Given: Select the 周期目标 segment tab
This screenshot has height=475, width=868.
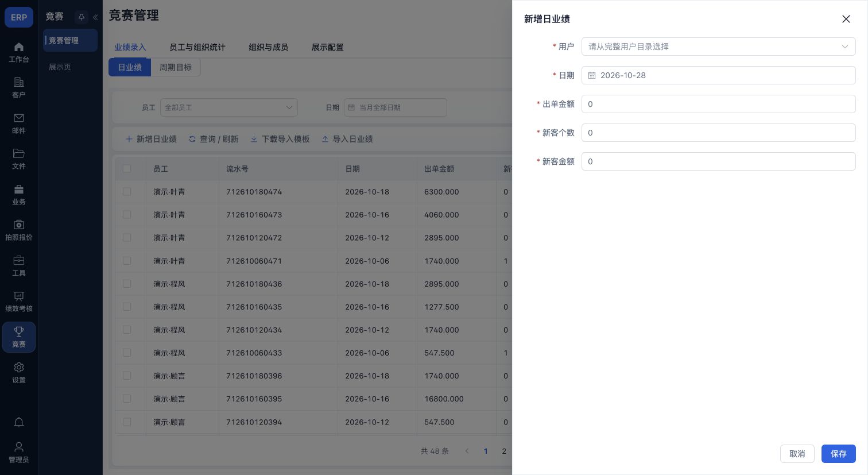Looking at the screenshot, I should 176,67.
